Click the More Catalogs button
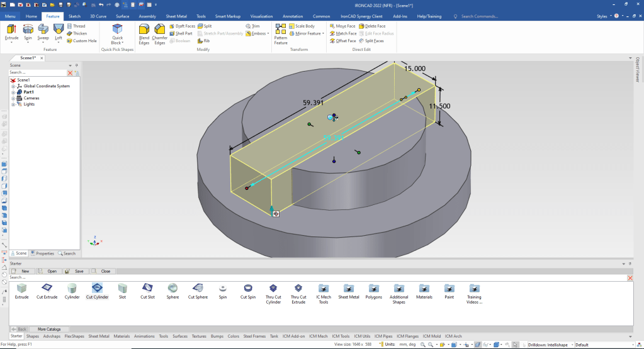 coord(49,329)
